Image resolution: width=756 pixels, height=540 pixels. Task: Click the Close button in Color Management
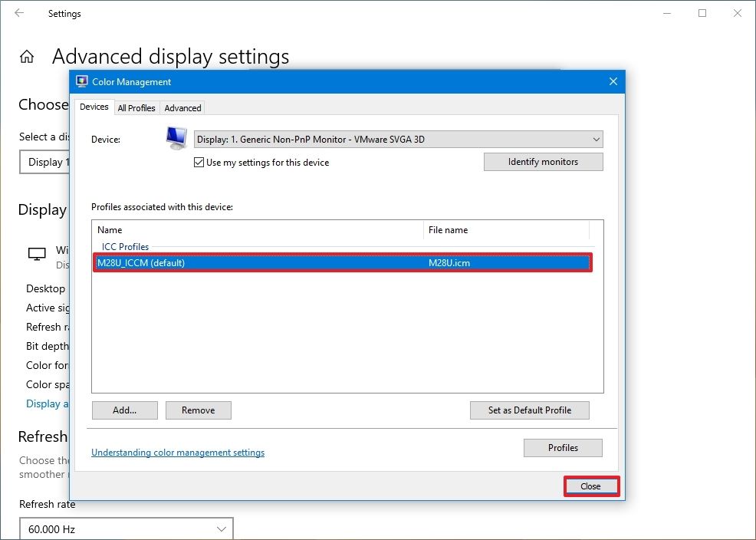(590, 486)
